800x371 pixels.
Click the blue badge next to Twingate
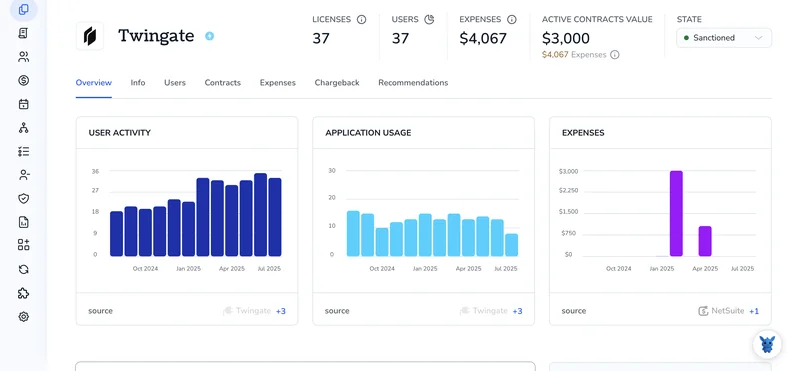209,36
